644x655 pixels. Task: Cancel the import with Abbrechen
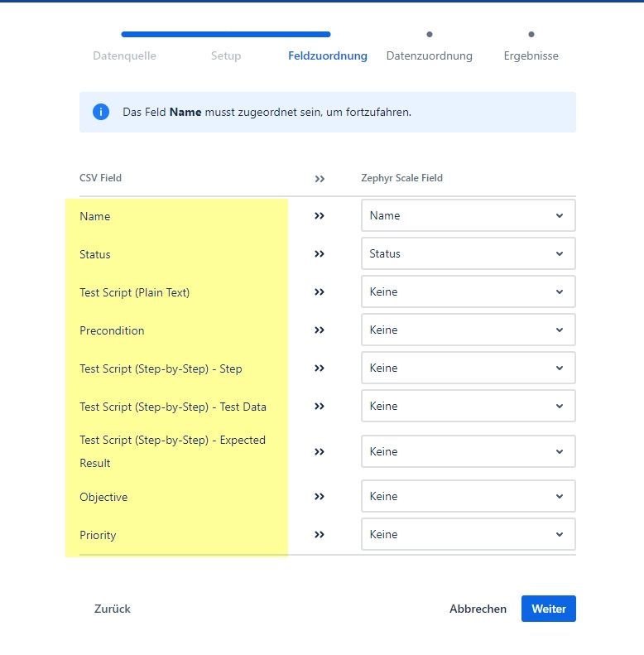coord(478,609)
